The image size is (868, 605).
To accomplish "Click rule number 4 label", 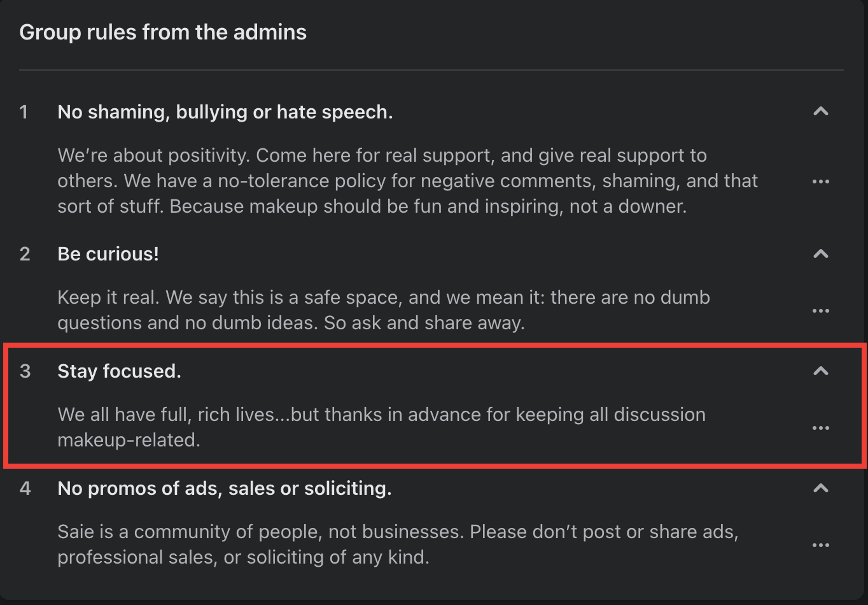I will [x=25, y=488].
